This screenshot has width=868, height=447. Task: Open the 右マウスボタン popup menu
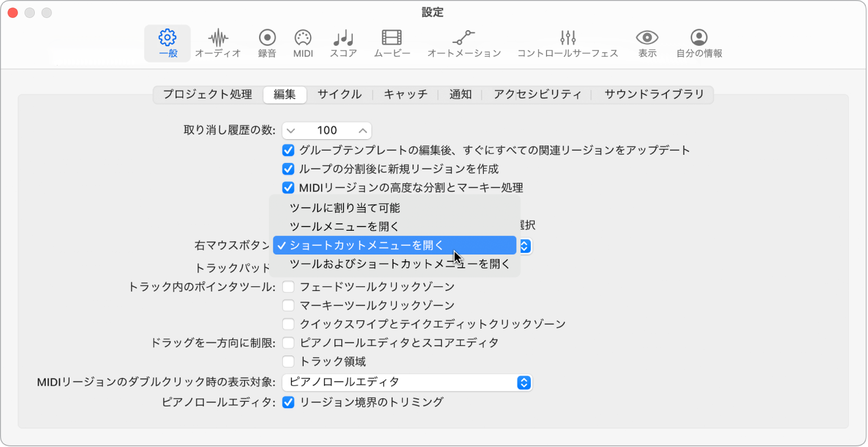click(523, 245)
